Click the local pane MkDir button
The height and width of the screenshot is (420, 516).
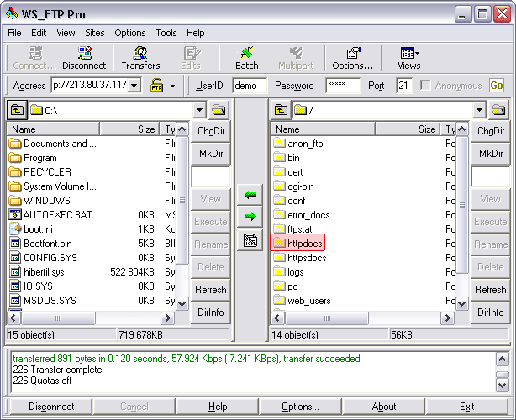coord(210,154)
